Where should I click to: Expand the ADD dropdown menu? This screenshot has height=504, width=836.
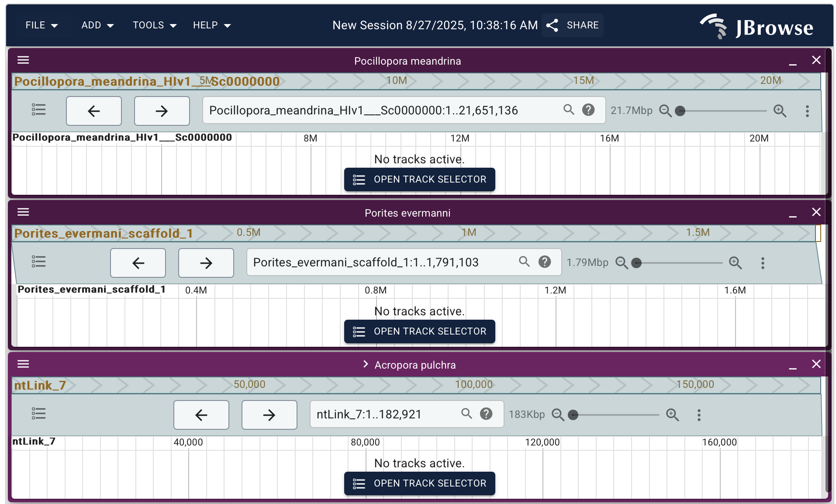(97, 25)
